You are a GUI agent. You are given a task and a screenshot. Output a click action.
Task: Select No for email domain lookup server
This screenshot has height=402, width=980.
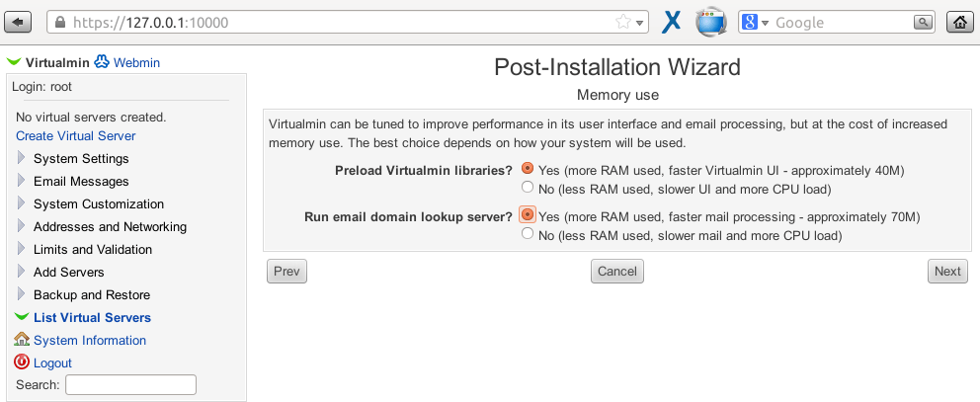528,233
